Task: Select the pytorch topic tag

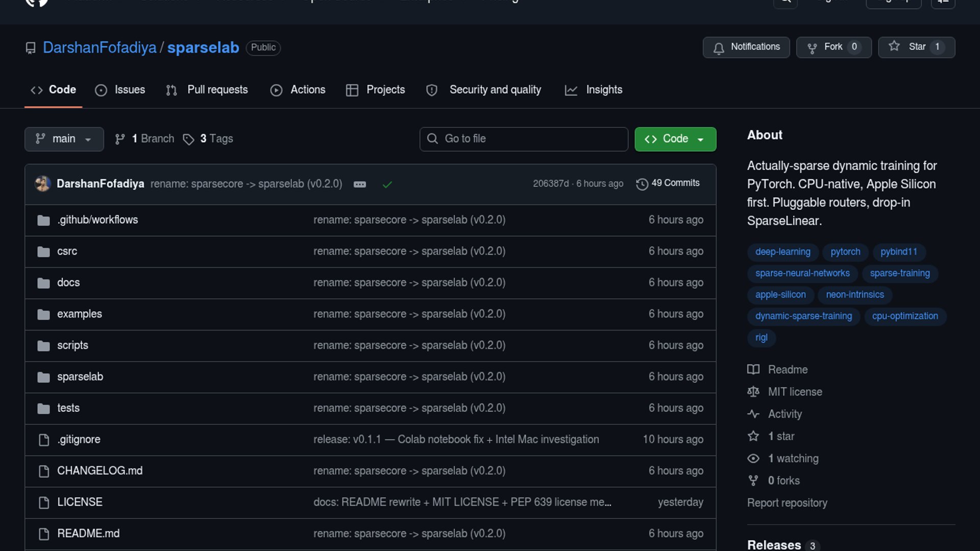Action: 845,252
